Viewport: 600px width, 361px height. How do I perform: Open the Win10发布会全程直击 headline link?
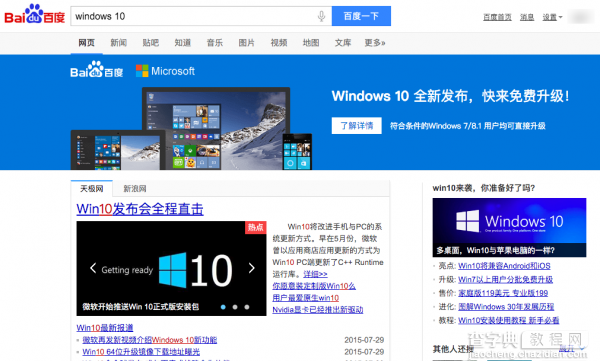pos(140,209)
